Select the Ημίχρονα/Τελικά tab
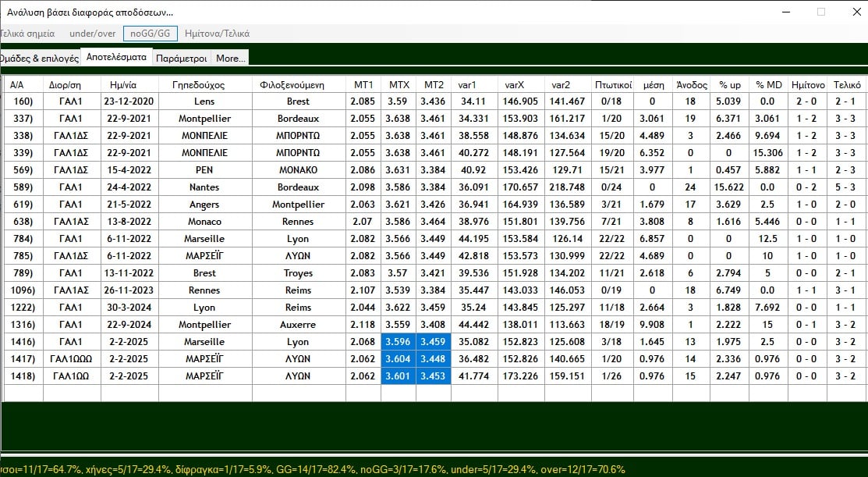The image size is (868, 477). [x=216, y=34]
